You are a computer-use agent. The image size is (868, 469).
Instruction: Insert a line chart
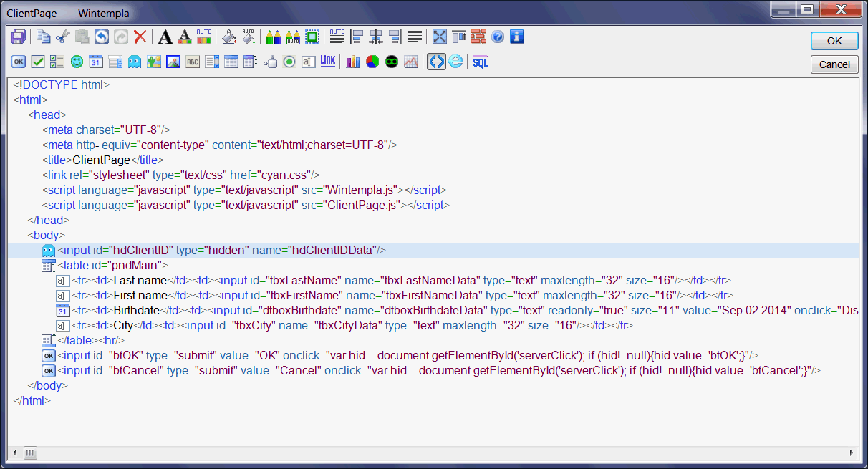click(x=411, y=62)
